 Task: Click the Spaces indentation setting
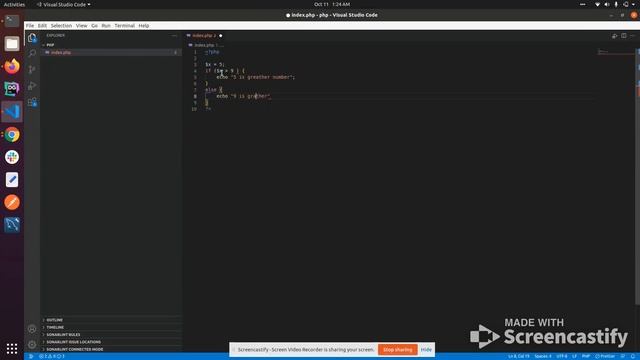pyautogui.click(x=543, y=356)
